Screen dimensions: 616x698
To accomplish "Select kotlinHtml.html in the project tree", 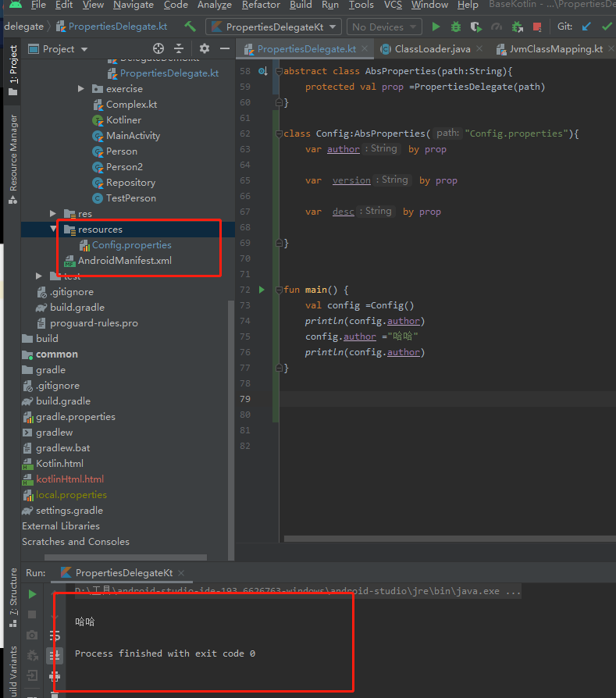I will (x=63, y=479).
